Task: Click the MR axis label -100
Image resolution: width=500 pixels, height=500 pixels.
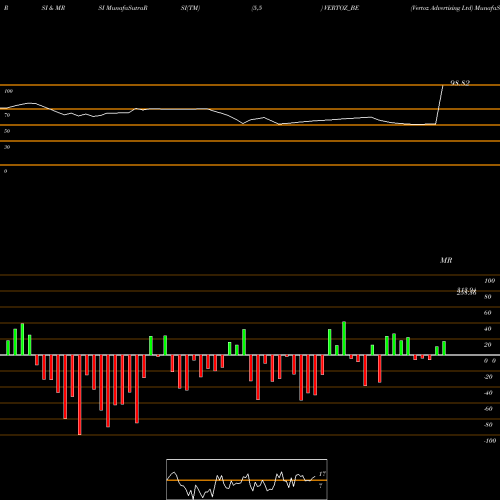Action: tap(490, 441)
